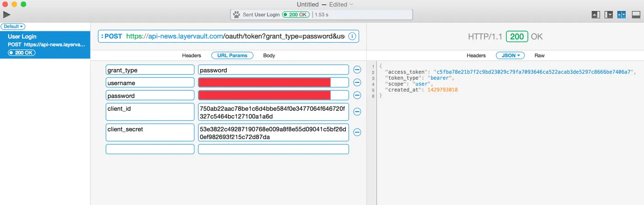Screen dimensions: 644x205
Task: Click the client_id name field
Action: (x=150, y=112)
